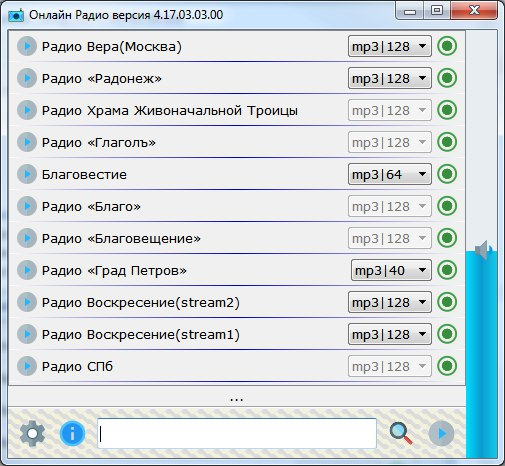Screen dimensions: 505x466
Task: Click green record icon for «Град Петров»
Action: (447, 270)
